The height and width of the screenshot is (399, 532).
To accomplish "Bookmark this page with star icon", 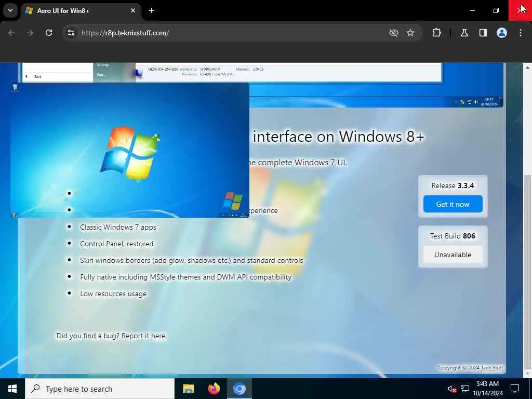I will (x=410, y=33).
